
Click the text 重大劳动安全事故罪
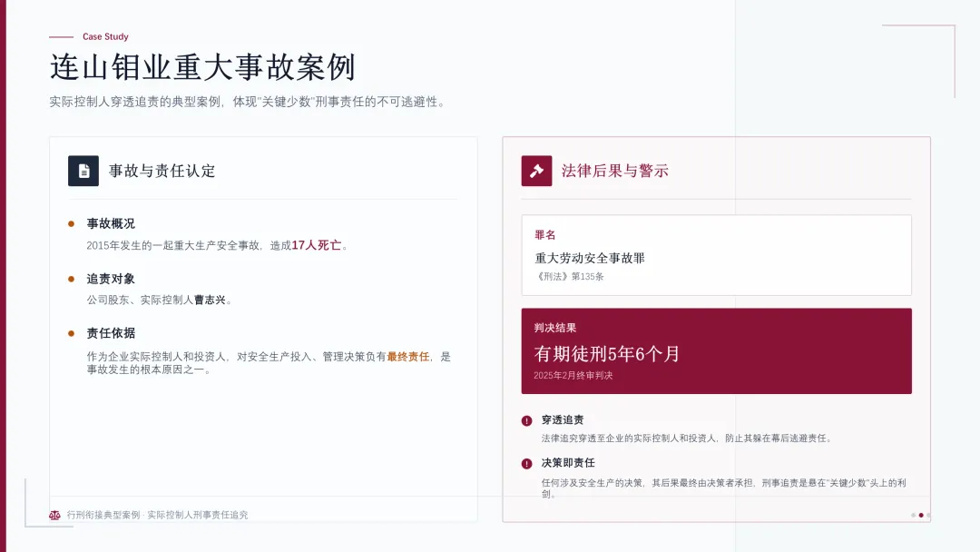[590, 258]
